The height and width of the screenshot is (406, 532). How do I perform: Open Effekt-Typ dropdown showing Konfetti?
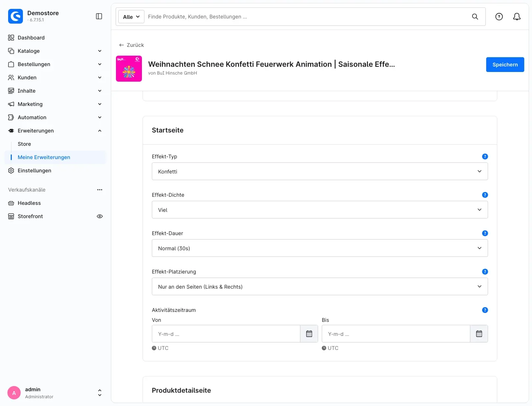click(x=320, y=171)
